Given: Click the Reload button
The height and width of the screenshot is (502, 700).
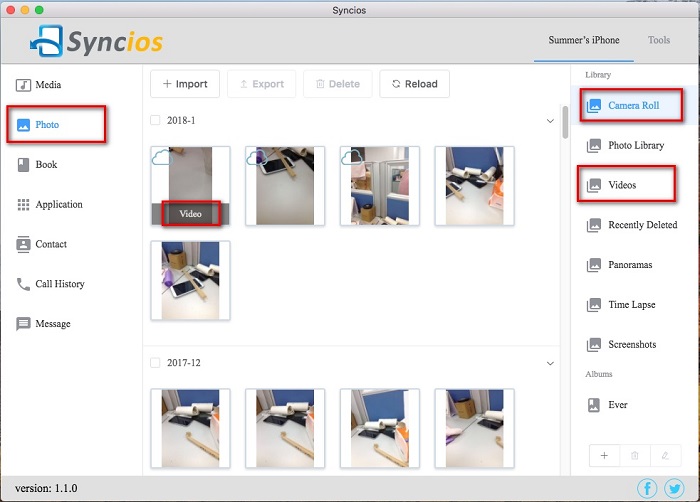Looking at the screenshot, I should (x=414, y=84).
